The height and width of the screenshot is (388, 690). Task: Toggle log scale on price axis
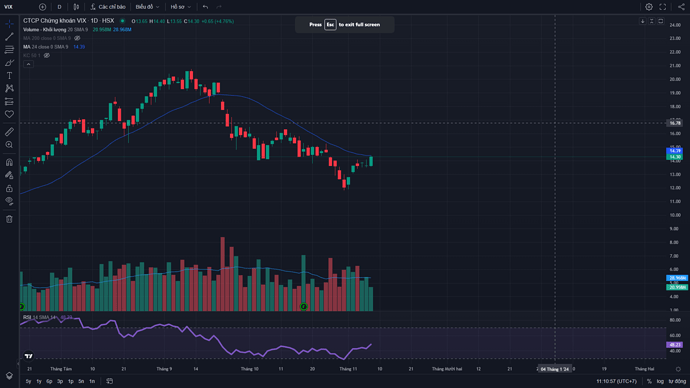pos(660,381)
